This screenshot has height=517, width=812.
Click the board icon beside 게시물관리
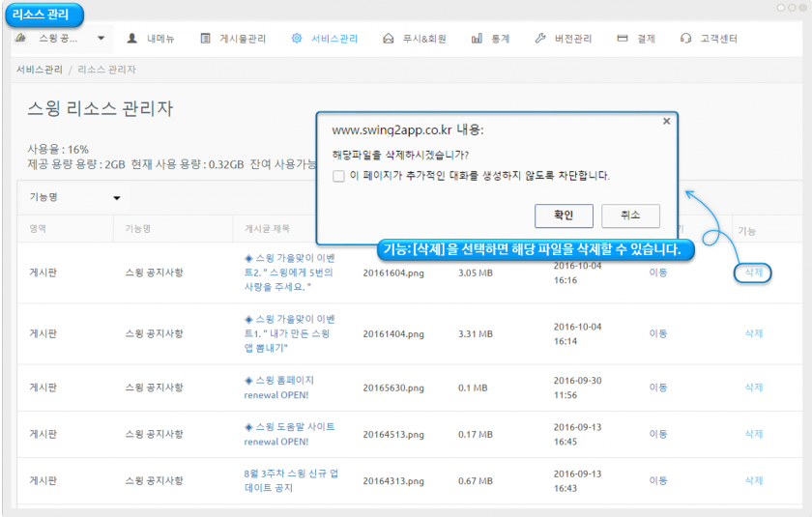coord(206,39)
